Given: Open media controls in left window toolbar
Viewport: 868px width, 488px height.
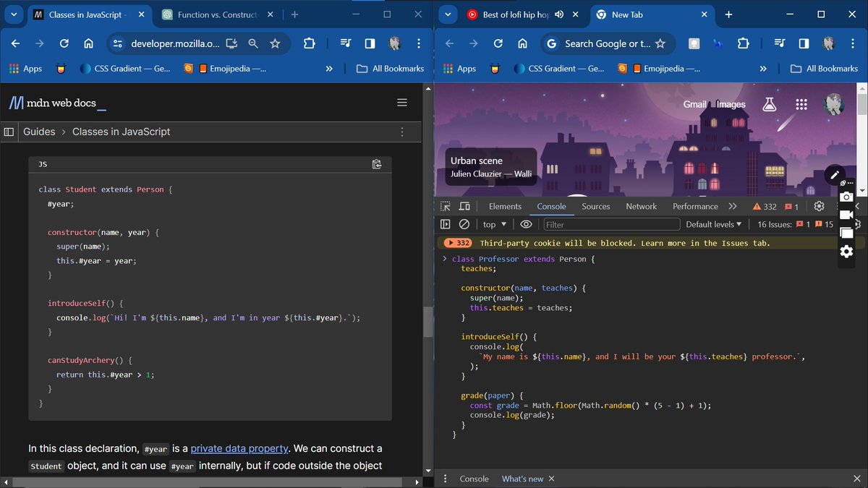Looking at the screenshot, I should click(345, 43).
